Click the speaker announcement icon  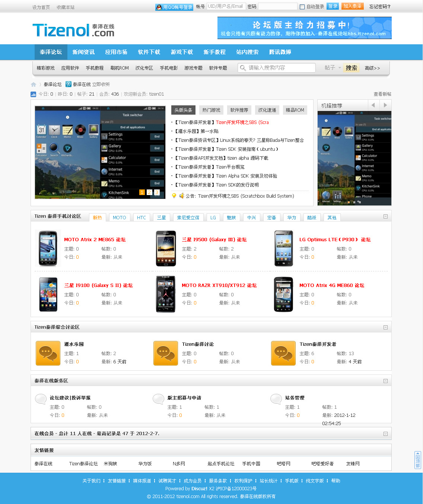click(182, 196)
